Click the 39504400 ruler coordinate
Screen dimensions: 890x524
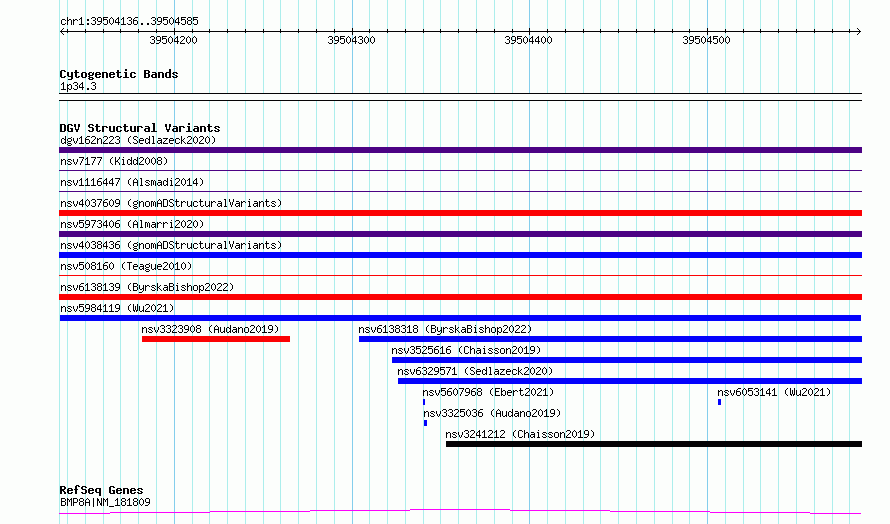pyautogui.click(x=528, y=40)
